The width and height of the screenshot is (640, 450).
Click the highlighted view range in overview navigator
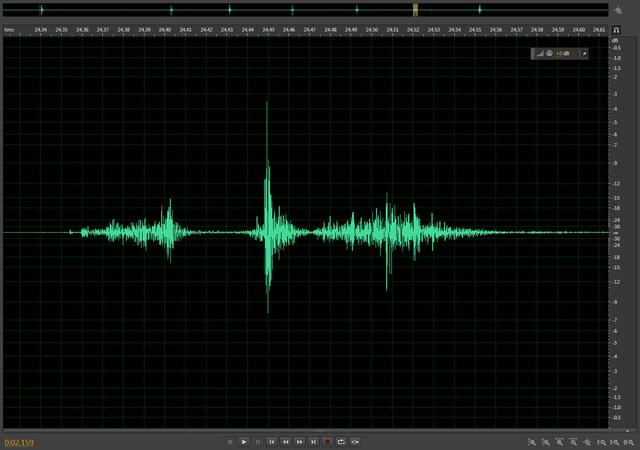point(415,10)
